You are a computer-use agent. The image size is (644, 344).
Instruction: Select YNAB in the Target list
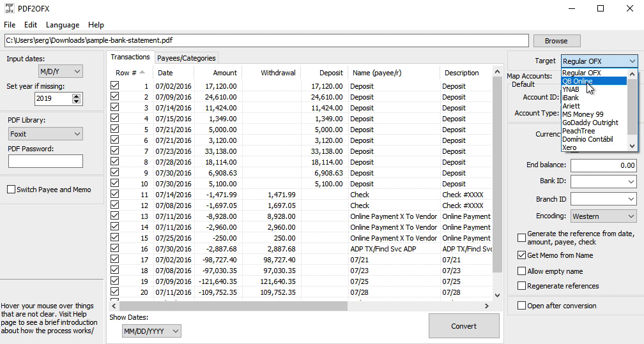click(x=594, y=89)
